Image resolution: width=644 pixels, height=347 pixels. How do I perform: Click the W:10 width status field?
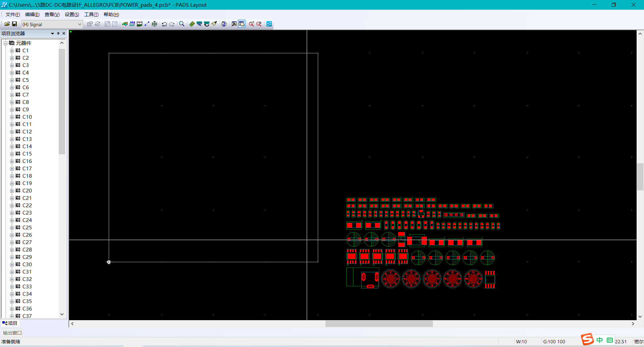tap(522, 342)
